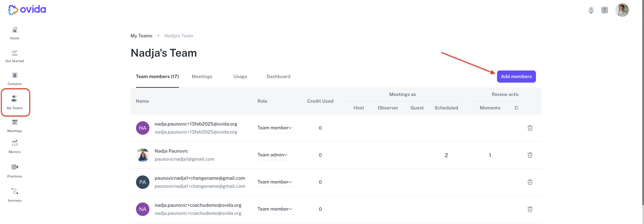This screenshot has height=224, width=644.
Task: Delete paunovicnadja1+changename member via trash icon
Action: 530,182
